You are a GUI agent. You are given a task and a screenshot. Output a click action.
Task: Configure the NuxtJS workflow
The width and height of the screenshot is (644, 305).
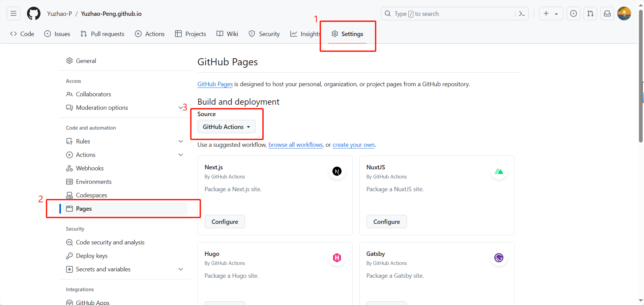(387, 222)
